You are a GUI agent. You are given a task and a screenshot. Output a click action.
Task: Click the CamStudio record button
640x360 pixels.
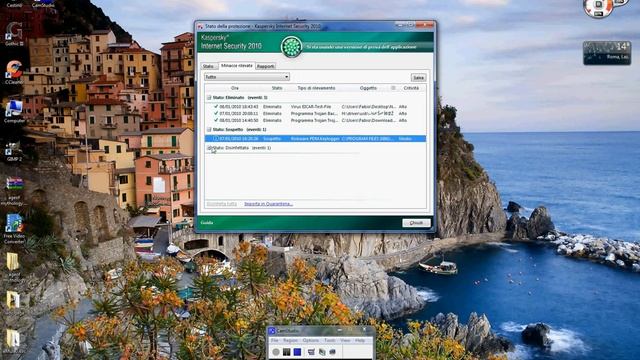pos(276,351)
